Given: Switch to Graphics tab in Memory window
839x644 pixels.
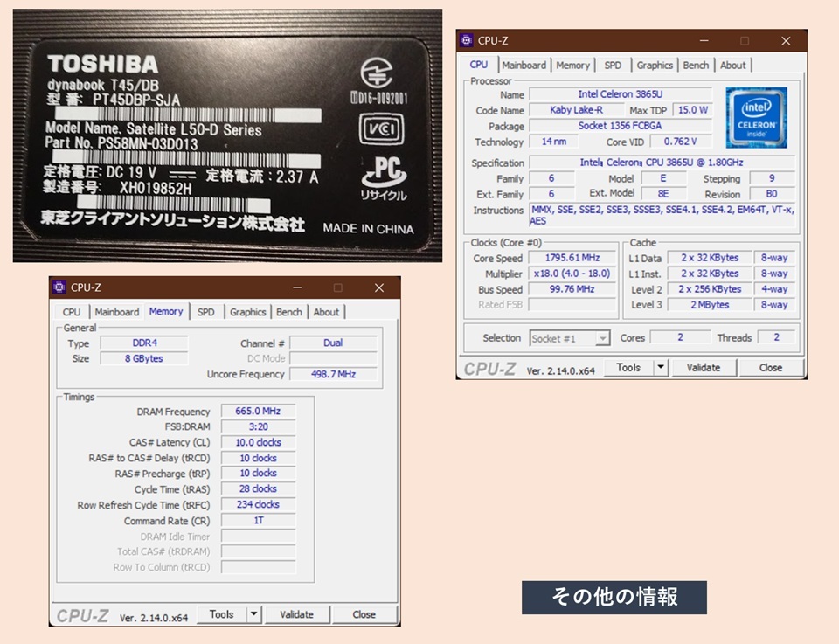Looking at the screenshot, I should [247, 312].
